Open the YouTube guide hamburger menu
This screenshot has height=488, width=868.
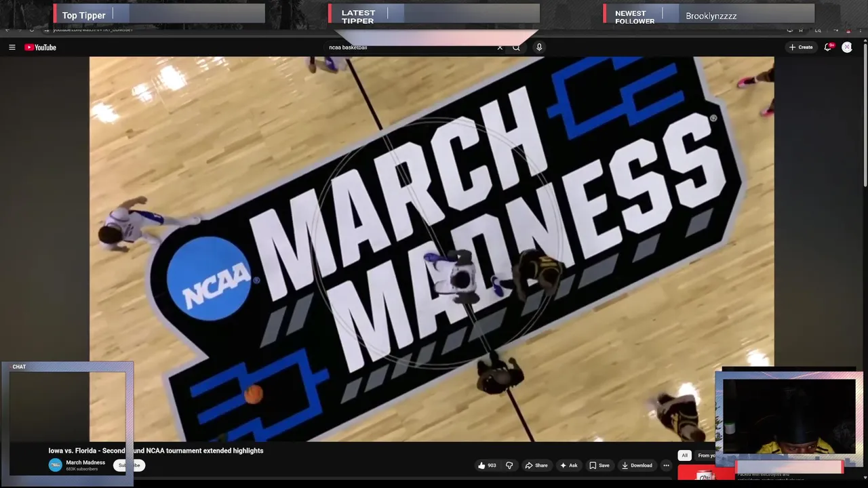click(x=12, y=47)
